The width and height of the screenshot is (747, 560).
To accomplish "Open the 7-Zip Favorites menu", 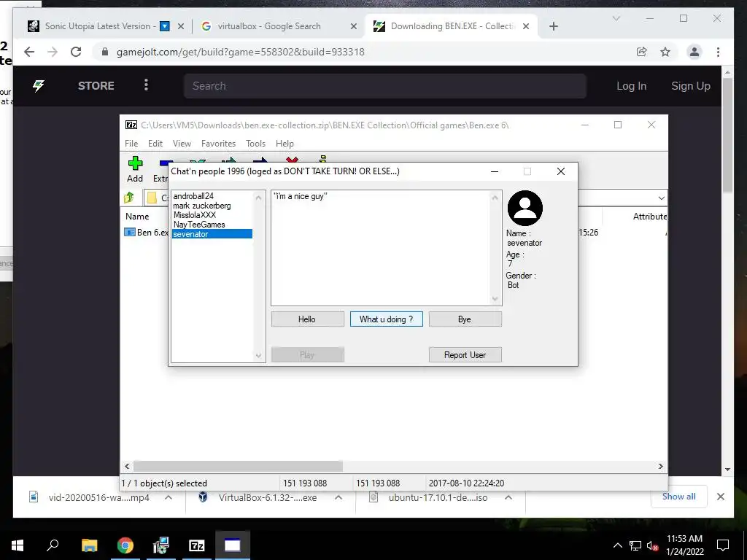I will (218, 144).
